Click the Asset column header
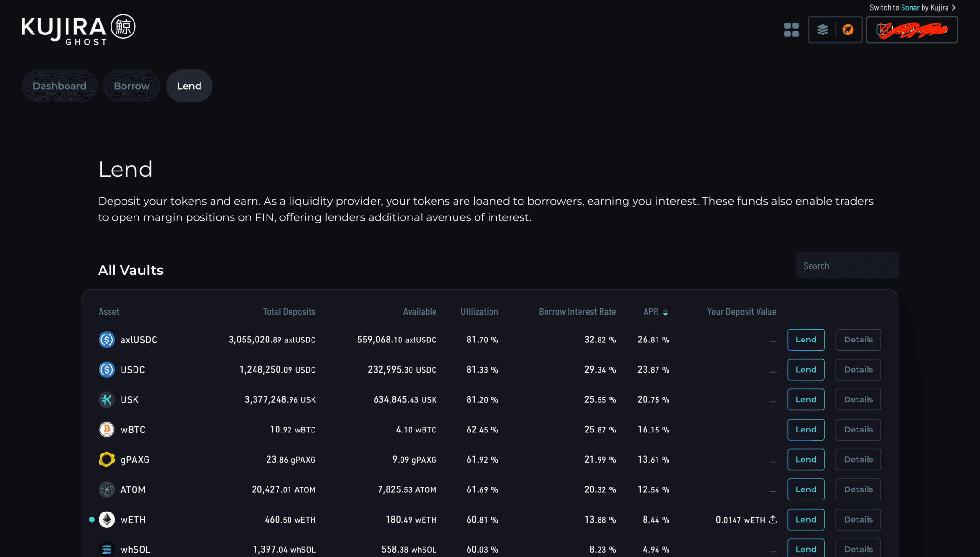This screenshot has height=557, width=980. [x=109, y=312]
